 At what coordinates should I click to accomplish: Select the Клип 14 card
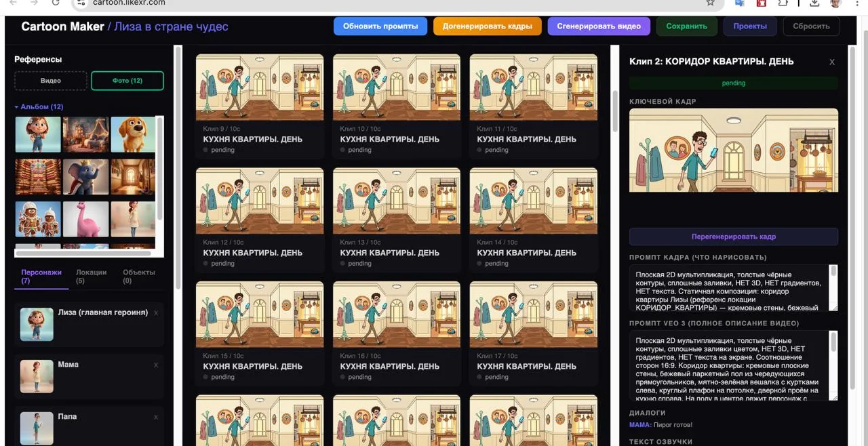pos(534,220)
